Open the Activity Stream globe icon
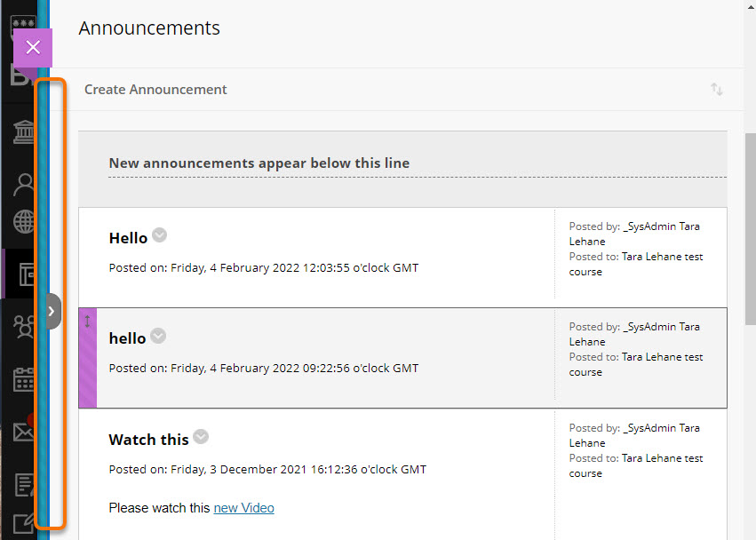756x540 pixels. (x=24, y=221)
